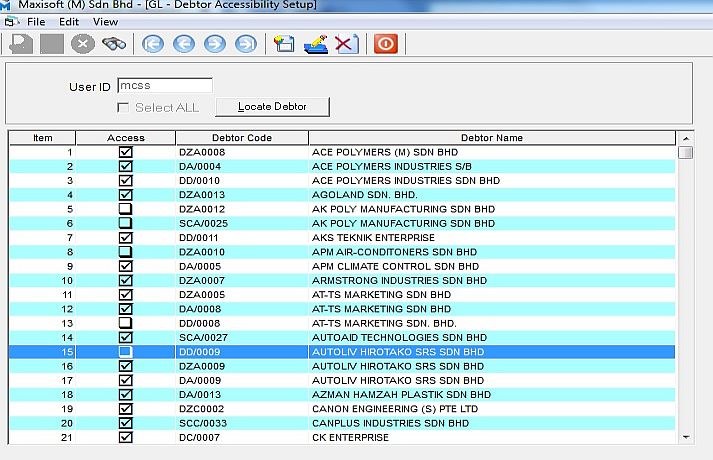Viewport: 713px width, 460px height.
Task: Go to the next record
Action: (x=215, y=44)
